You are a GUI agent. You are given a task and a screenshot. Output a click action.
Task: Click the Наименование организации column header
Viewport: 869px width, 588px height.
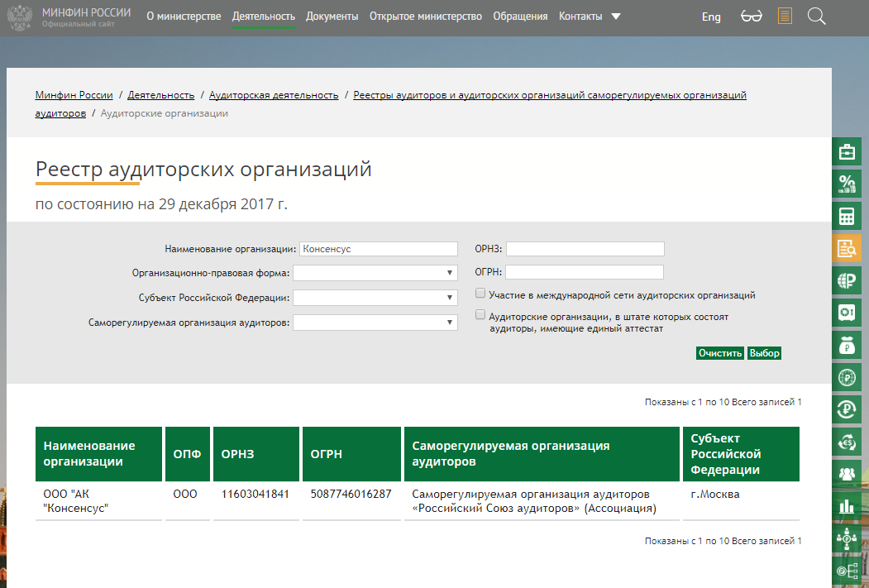[x=98, y=454]
